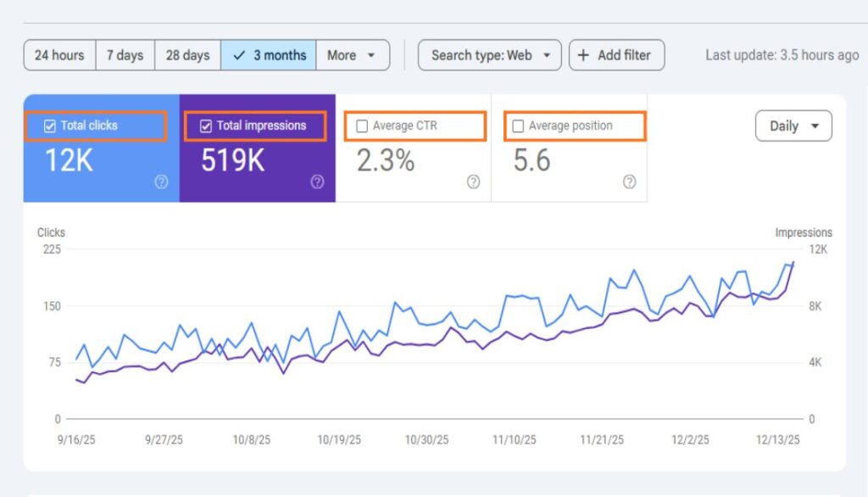
Task: Open the Daily granularity dropdown
Action: pyautogui.click(x=793, y=126)
